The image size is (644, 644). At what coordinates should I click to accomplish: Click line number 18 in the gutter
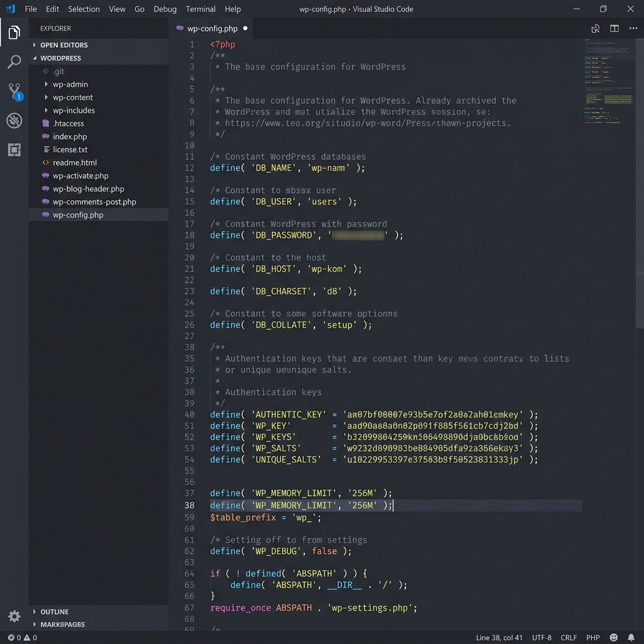click(189, 235)
